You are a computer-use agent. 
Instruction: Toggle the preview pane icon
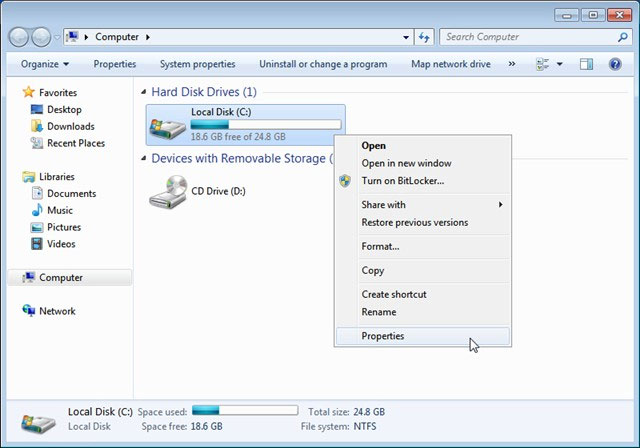(586, 64)
